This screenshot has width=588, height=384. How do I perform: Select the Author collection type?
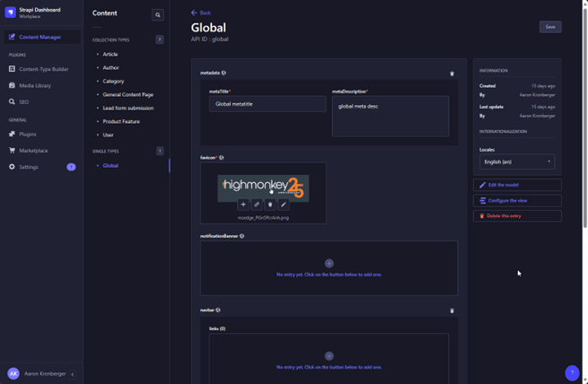(x=110, y=68)
